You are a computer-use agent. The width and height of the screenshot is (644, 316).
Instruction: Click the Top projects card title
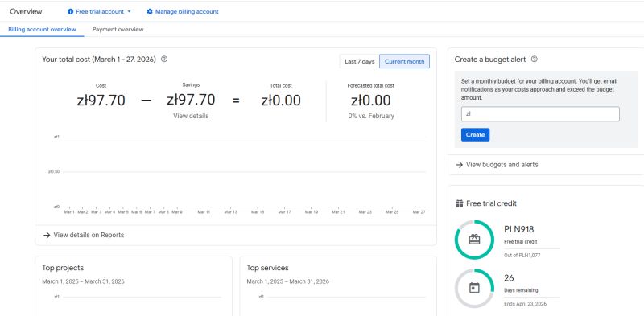(x=63, y=268)
